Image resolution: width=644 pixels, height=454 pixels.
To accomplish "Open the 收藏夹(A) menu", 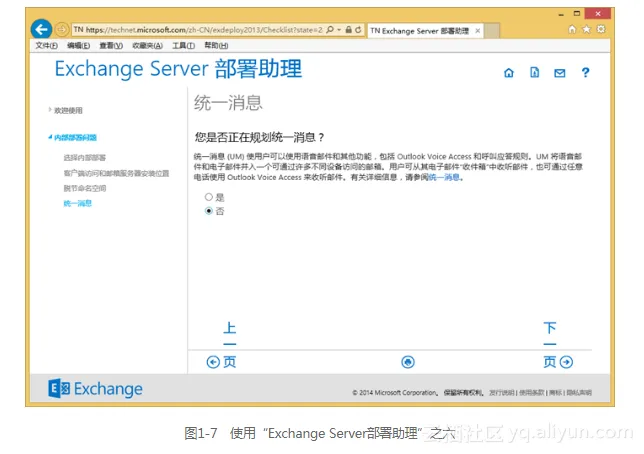I will 149,46.
